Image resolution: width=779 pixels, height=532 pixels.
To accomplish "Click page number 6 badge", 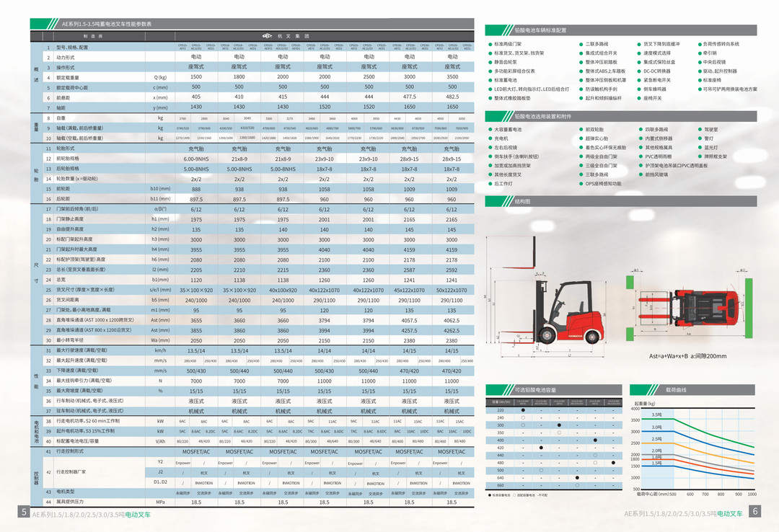I will click(x=754, y=511).
